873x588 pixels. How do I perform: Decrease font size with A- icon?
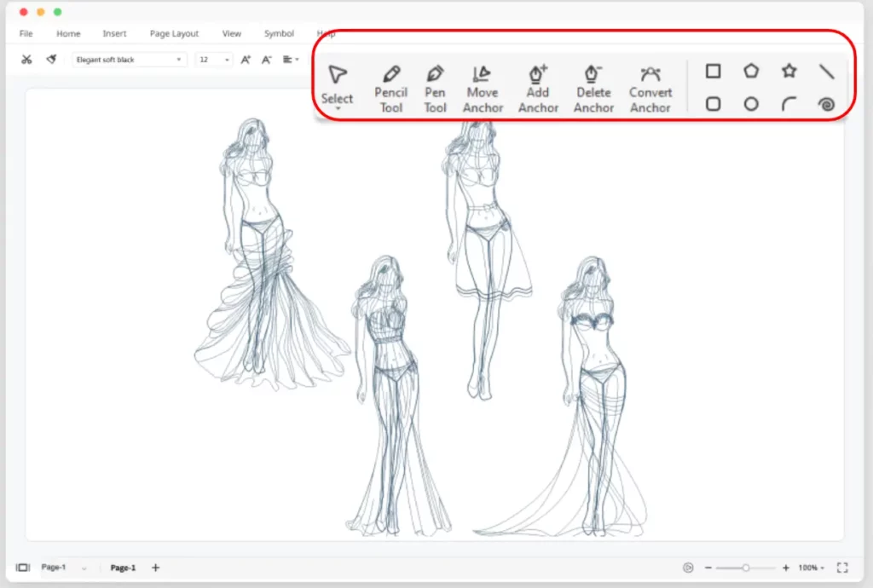267,60
